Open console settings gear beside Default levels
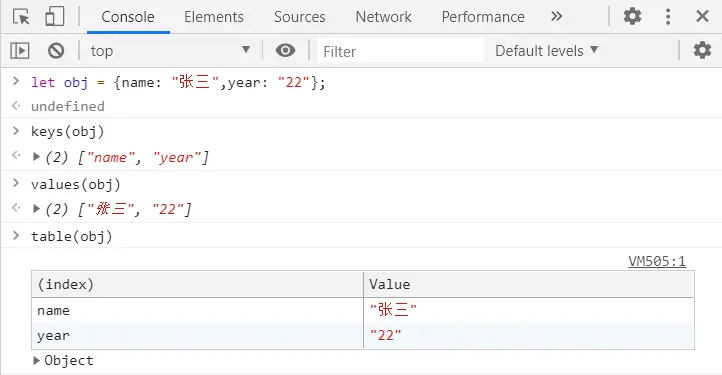 coord(702,50)
